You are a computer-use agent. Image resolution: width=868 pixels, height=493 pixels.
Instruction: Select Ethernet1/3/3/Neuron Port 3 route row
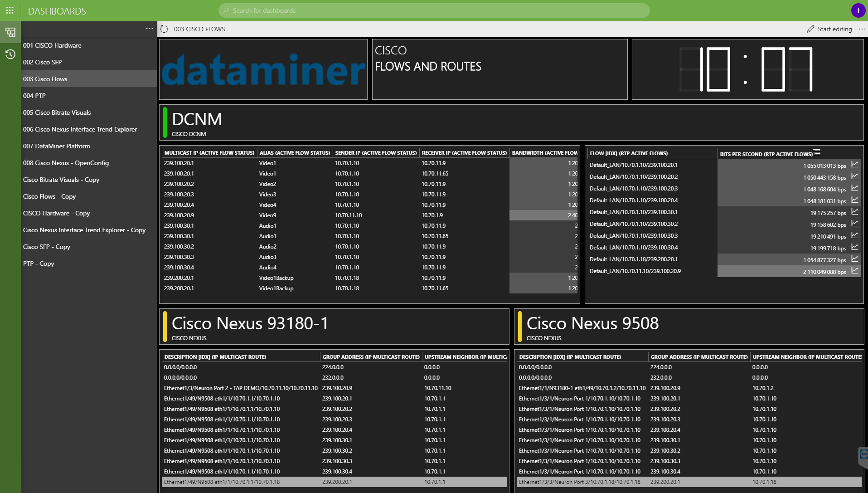689,482
